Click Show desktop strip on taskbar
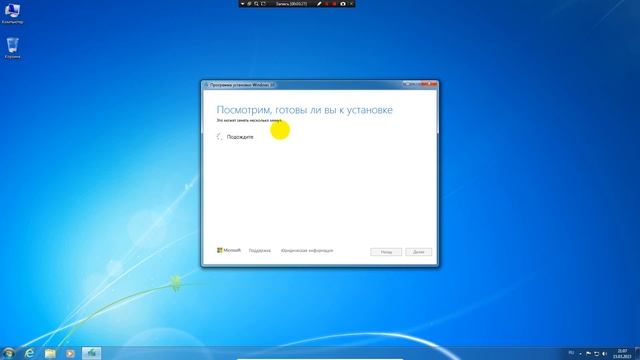Viewport: 640px width, 360px height. click(x=637, y=353)
